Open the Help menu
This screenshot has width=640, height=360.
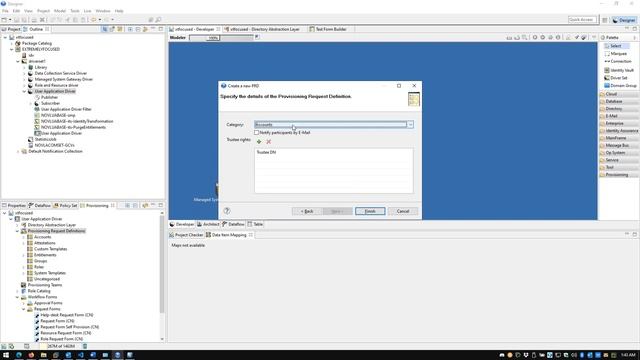coord(119,11)
